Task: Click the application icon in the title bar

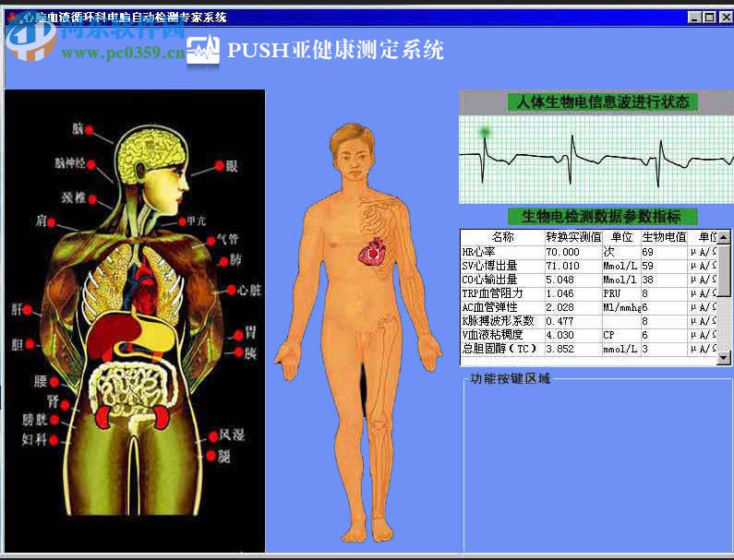Action: click(x=13, y=18)
